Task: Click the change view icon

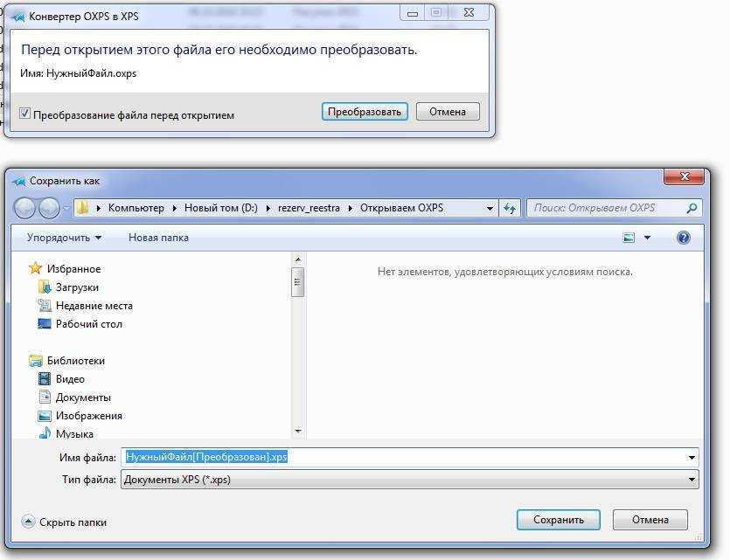Action: [629, 238]
